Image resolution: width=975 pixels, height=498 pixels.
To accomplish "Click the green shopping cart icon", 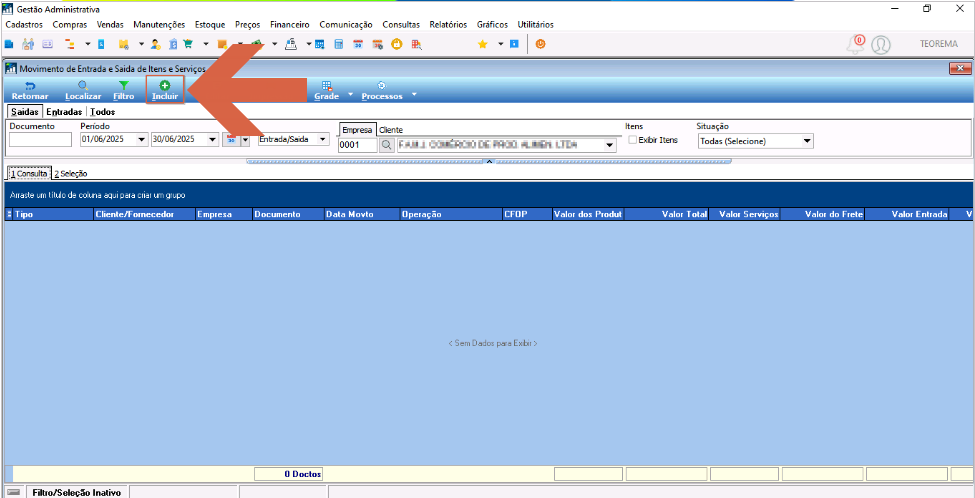I will 188,44.
